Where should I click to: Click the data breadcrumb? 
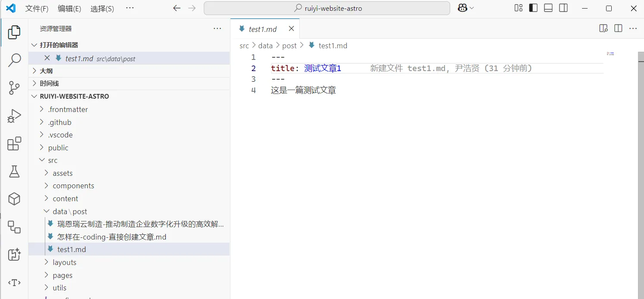(x=265, y=46)
